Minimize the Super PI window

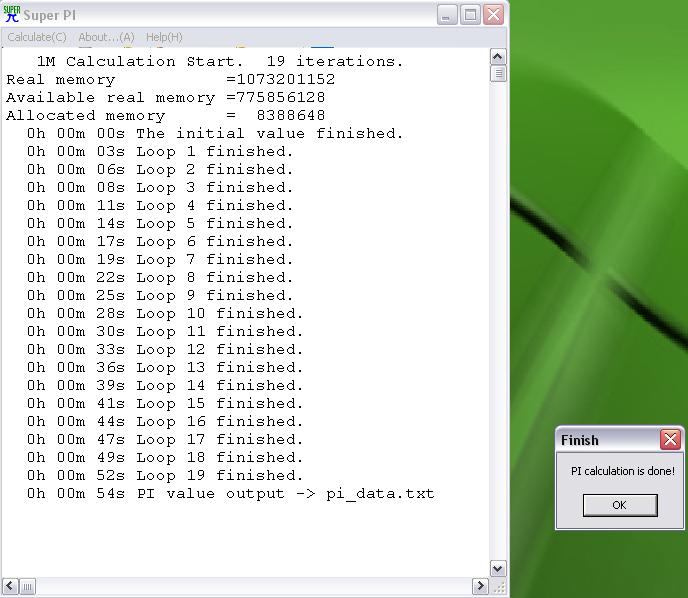(447, 15)
